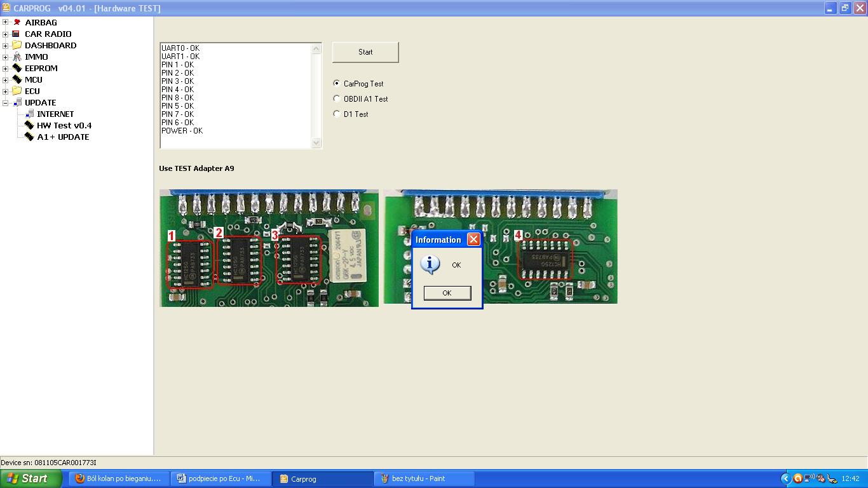Image resolution: width=868 pixels, height=488 pixels.
Task: Click the MCU chip icon
Action: tap(17, 79)
